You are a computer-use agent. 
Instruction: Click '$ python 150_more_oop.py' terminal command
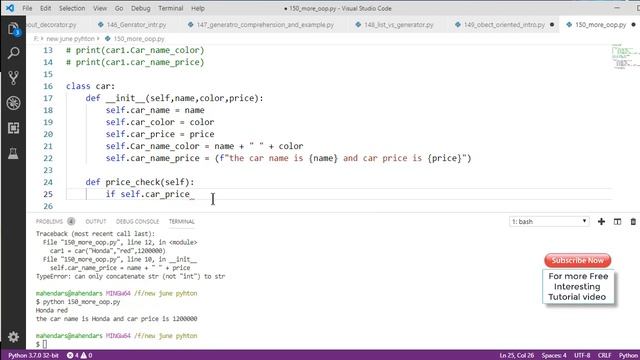(x=78, y=302)
